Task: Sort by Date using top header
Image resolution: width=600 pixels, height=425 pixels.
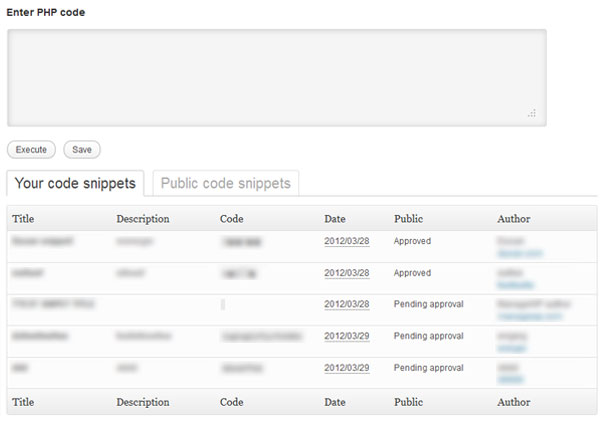Action: click(335, 218)
